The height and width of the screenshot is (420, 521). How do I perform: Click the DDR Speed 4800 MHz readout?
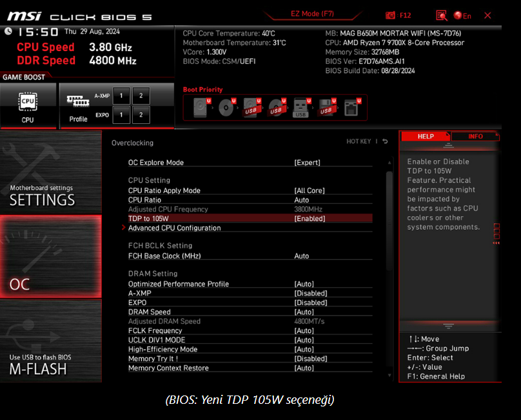[x=77, y=61]
